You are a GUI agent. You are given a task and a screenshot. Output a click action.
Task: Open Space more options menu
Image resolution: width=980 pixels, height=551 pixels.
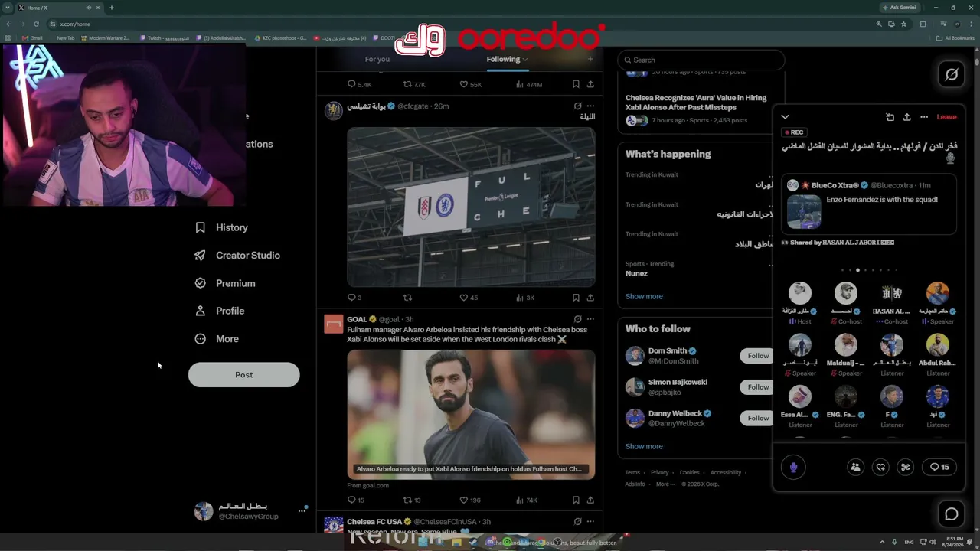[x=924, y=117]
